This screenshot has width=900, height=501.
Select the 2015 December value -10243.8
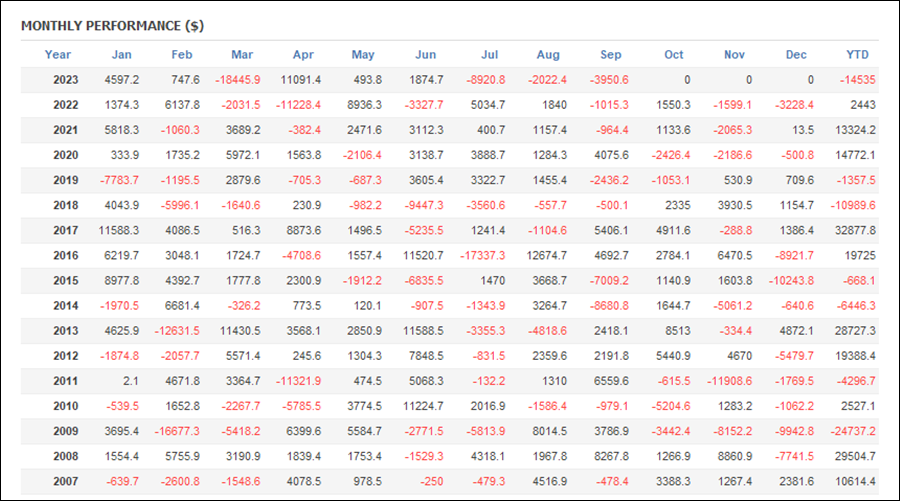pyautogui.click(x=791, y=281)
